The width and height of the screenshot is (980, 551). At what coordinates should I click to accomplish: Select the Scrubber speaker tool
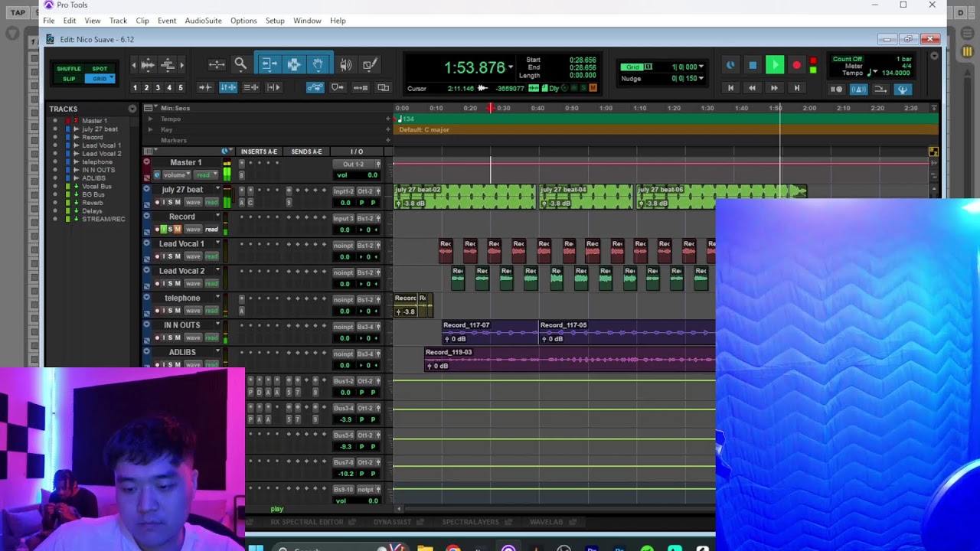coord(345,65)
